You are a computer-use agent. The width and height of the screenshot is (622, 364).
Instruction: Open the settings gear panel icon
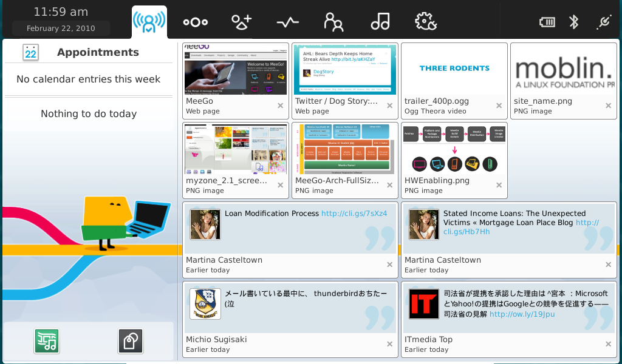pos(426,21)
